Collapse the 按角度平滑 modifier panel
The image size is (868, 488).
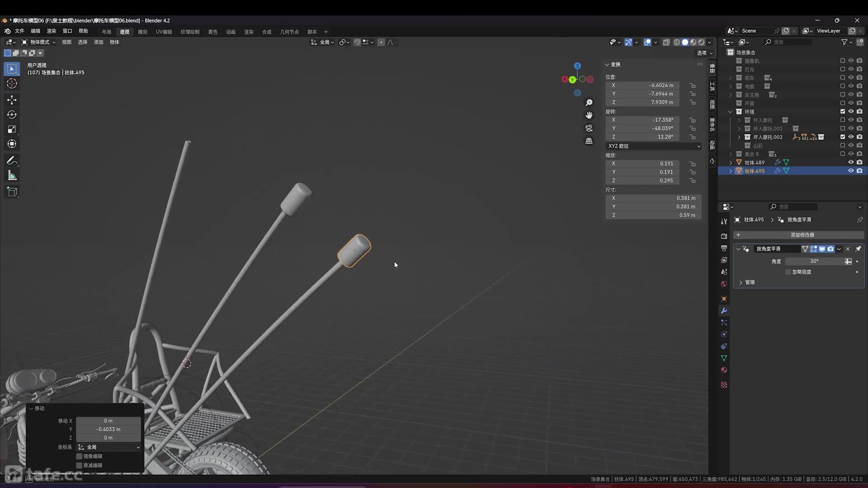click(738, 249)
